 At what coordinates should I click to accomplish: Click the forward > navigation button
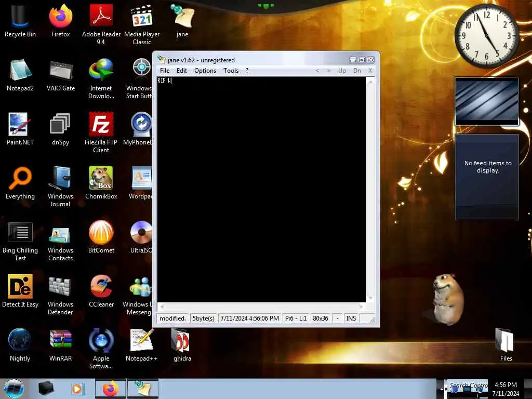pos(328,71)
